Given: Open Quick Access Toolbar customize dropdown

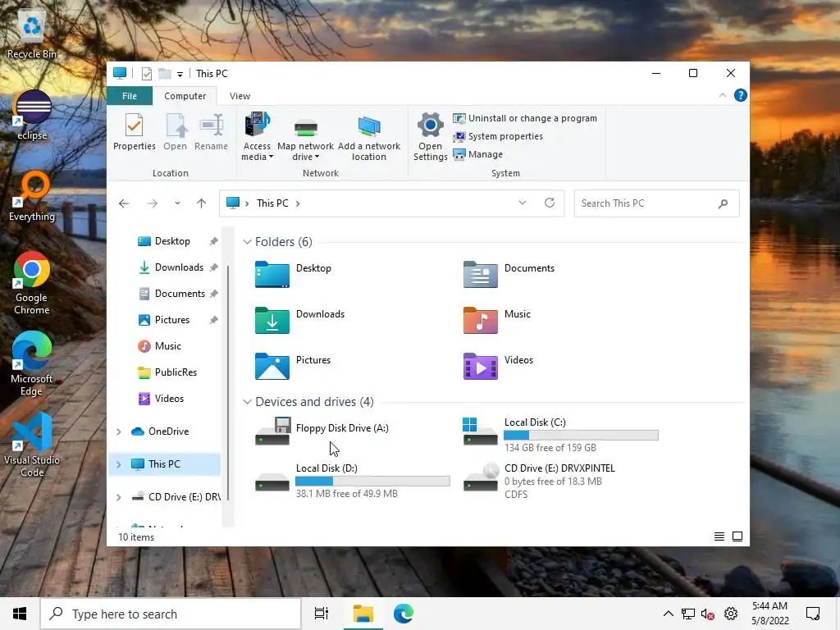Looking at the screenshot, I should click(180, 74).
